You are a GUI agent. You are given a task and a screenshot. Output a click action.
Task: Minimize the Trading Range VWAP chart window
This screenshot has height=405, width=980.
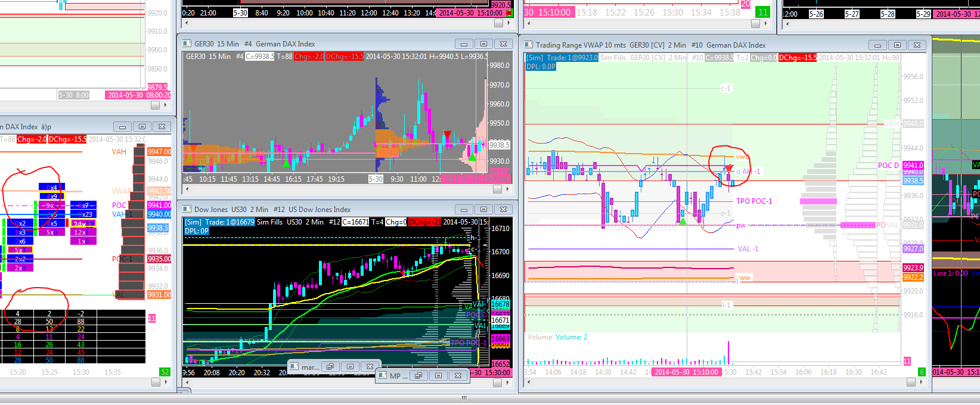pyautogui.click(x=877, y=45)
